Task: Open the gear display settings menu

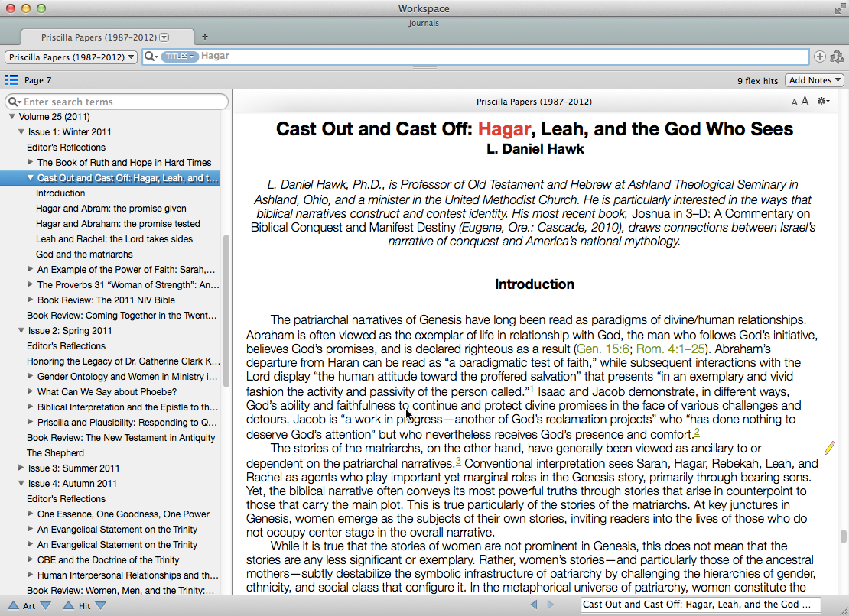Action: [x=823, y=101]
